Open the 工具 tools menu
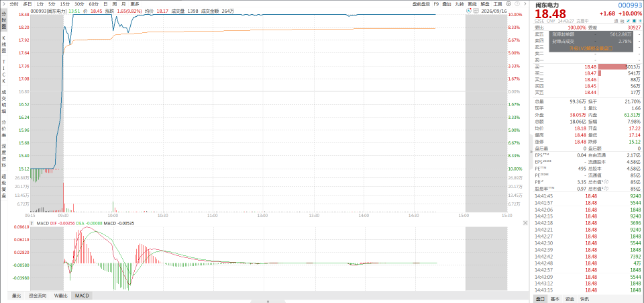Image resolution: width=644 pixels, height=303 pixels. [498, 4]
